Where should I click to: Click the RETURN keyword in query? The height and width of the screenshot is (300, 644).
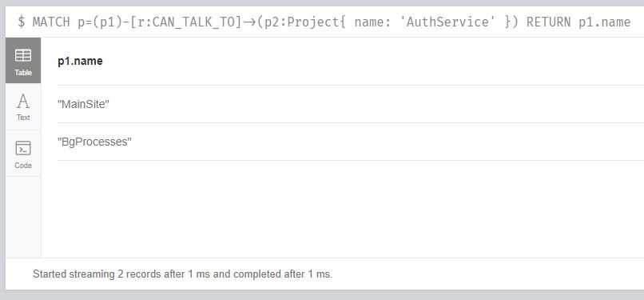548,22
